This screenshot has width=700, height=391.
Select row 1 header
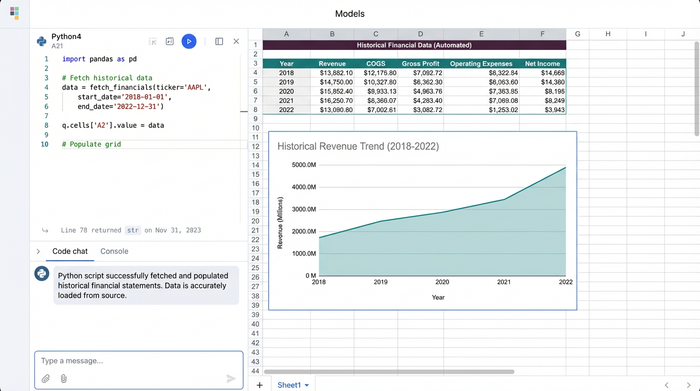[255, 45]
